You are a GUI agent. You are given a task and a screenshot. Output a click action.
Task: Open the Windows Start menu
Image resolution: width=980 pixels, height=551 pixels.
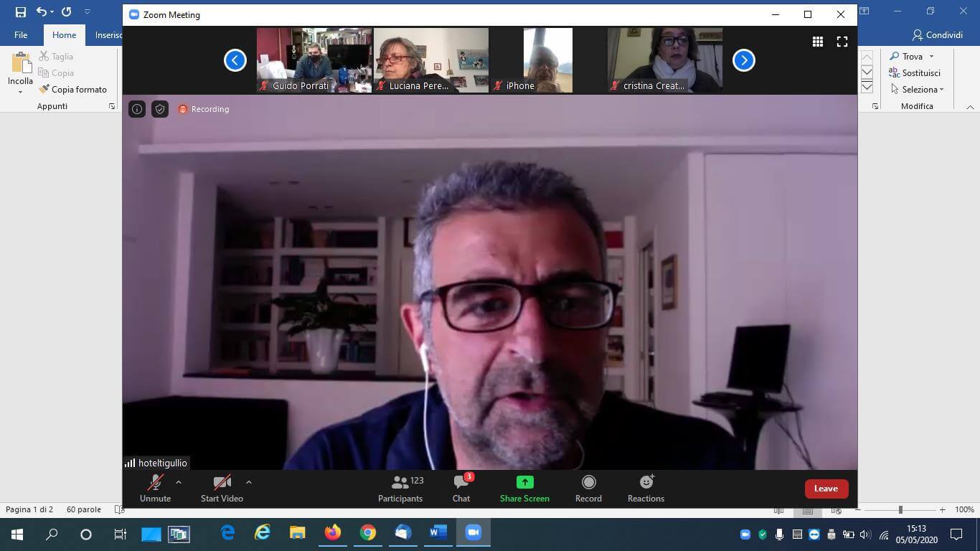click(x=17, y=534)
